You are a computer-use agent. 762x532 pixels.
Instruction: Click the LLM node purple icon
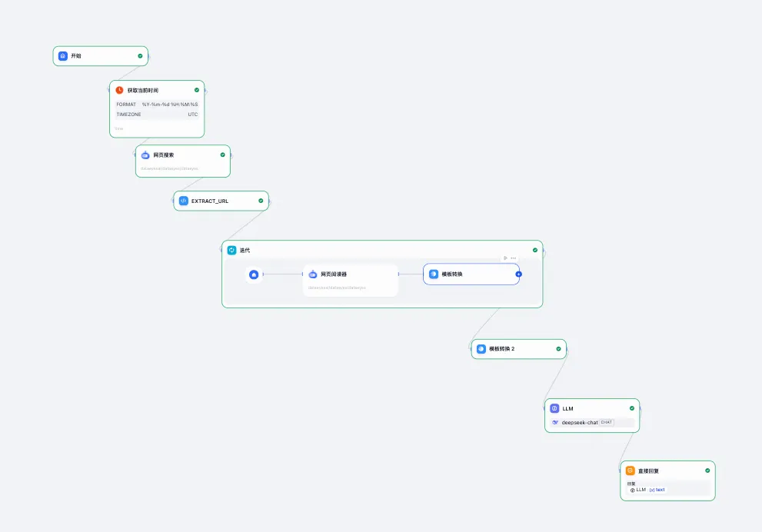[x=555, y=408]
